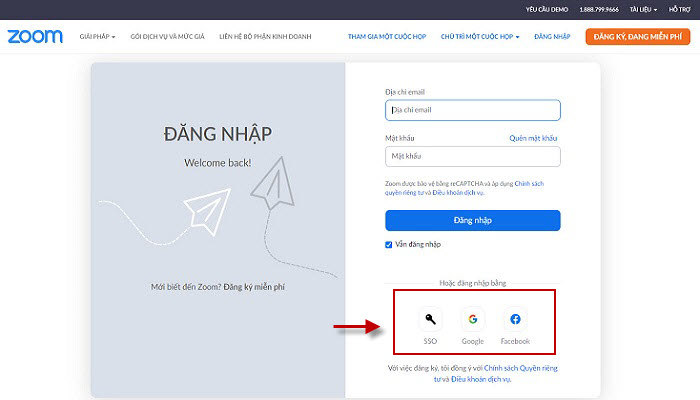The height and width of the screenshot is (400, 700).
Task: Sign in with the Facebook icon
Action: (x=515, y=319)
